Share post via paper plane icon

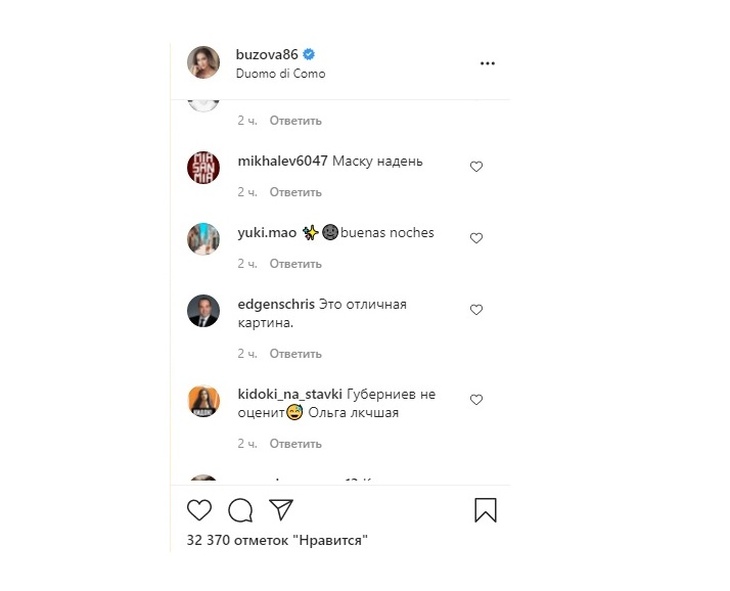[281, 510]
